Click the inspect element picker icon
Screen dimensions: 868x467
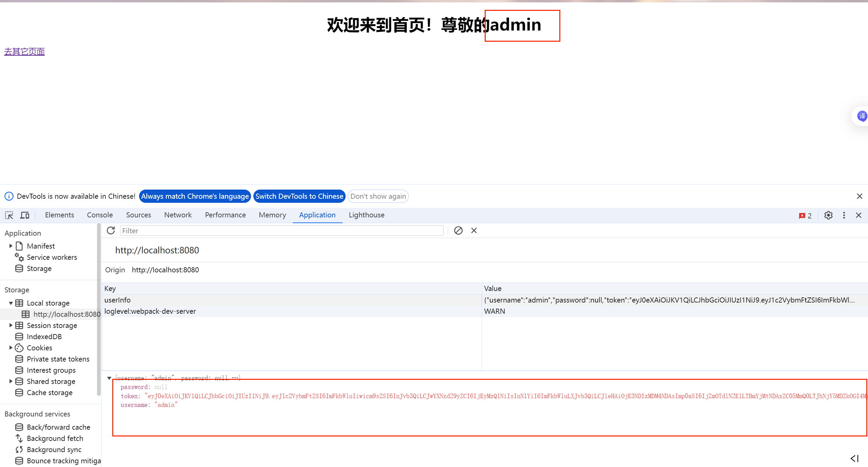[9, 215]
